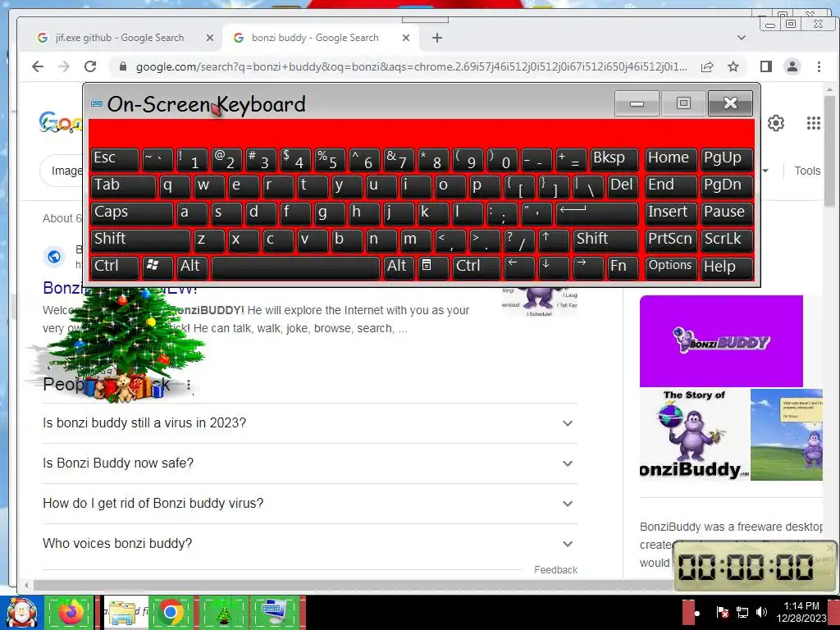This screenshot has height=630, width=840.
Task: Toggle left Ctrl key on keyboard
Action: tap(115, 267)
